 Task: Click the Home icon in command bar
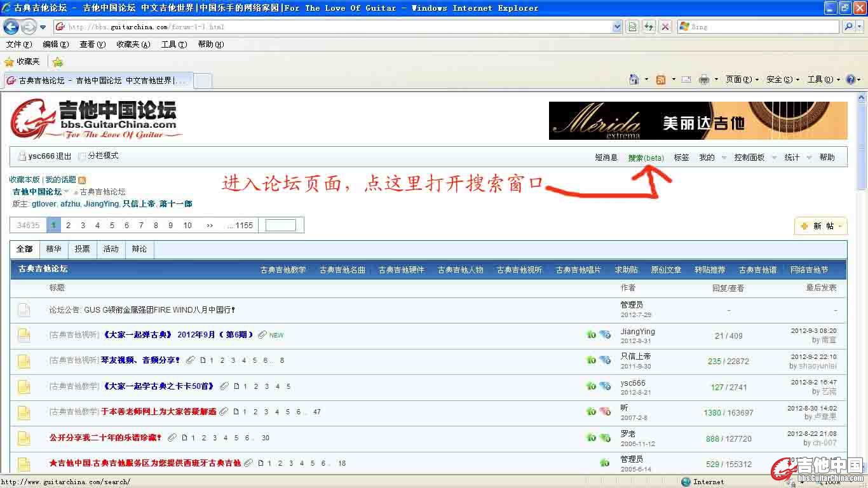(x=634, y=79)
